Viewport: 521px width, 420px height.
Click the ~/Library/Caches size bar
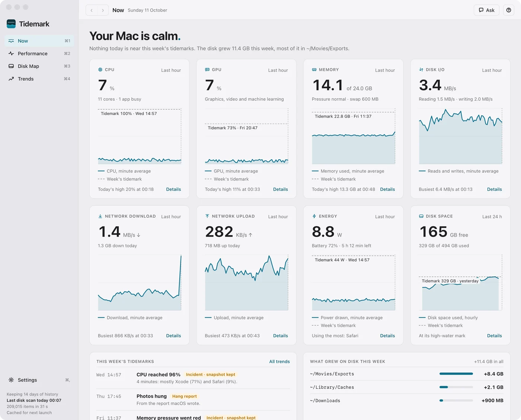pyautogui.click(x=456, y=387)
